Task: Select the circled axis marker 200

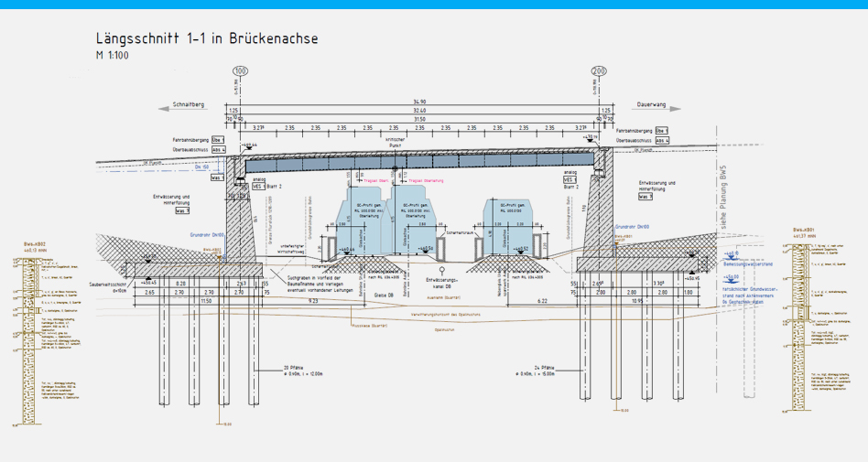Action: tap(599, 70)
